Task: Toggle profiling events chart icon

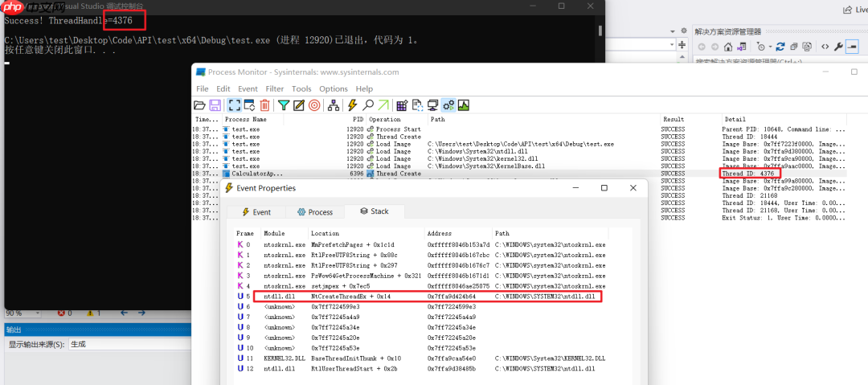Action: coord(464,104)
